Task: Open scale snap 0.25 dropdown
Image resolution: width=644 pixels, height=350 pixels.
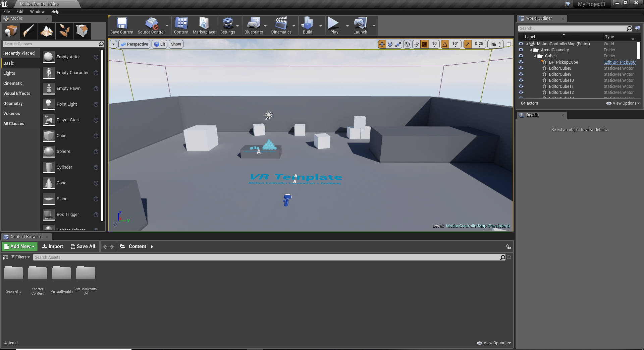Action: coord(479,44)
